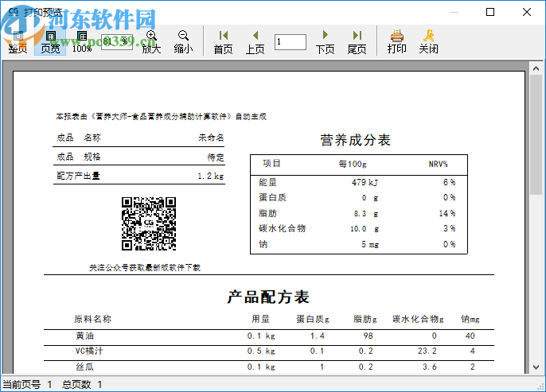Minimize the print preview window
The image size is (546, 392).
tap(454, 12)
